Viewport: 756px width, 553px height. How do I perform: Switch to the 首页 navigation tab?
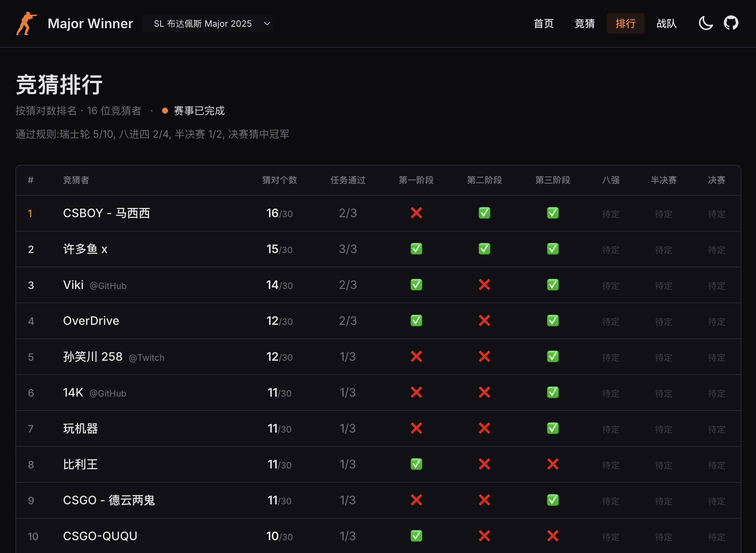543,23
